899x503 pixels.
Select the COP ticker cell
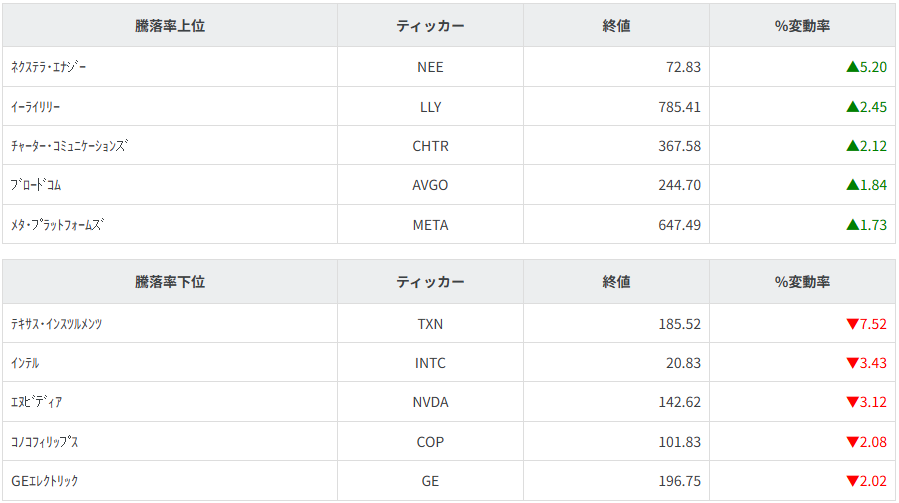430,442
